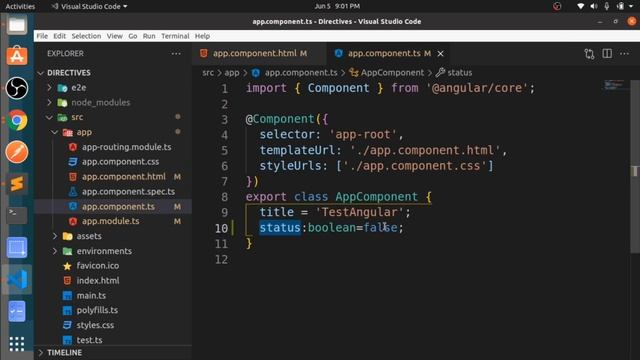Open Explorer panel more actions menu

(176, 53)
